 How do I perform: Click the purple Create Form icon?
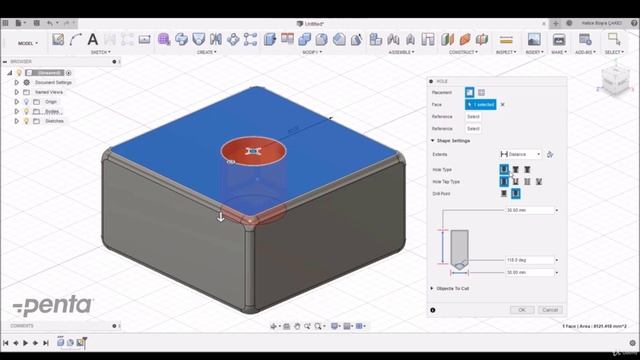tap(164, 40)
